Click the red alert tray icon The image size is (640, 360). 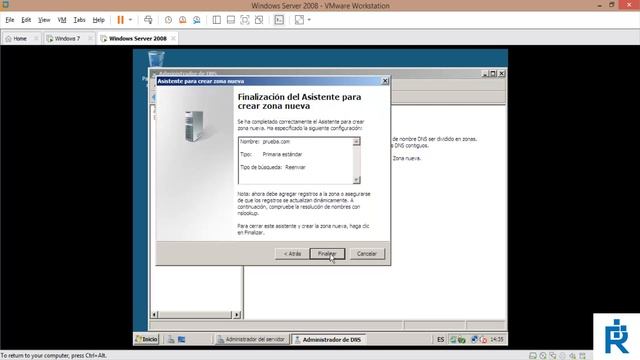pos(483,340)
